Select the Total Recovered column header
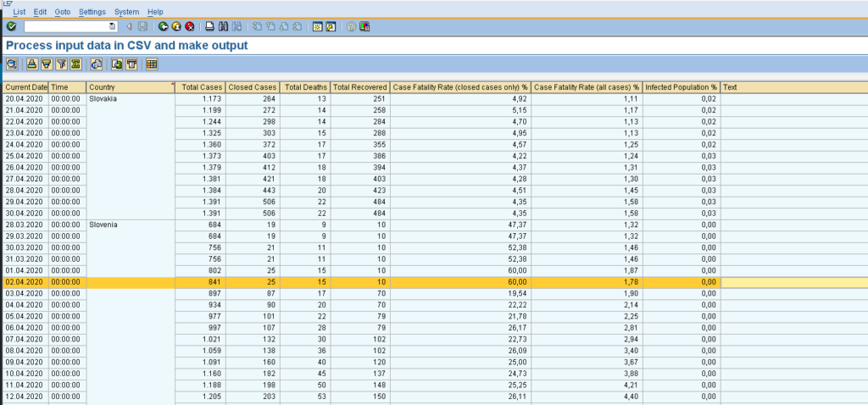The height and width of the screenshot is (405, 868). [359, 87]
